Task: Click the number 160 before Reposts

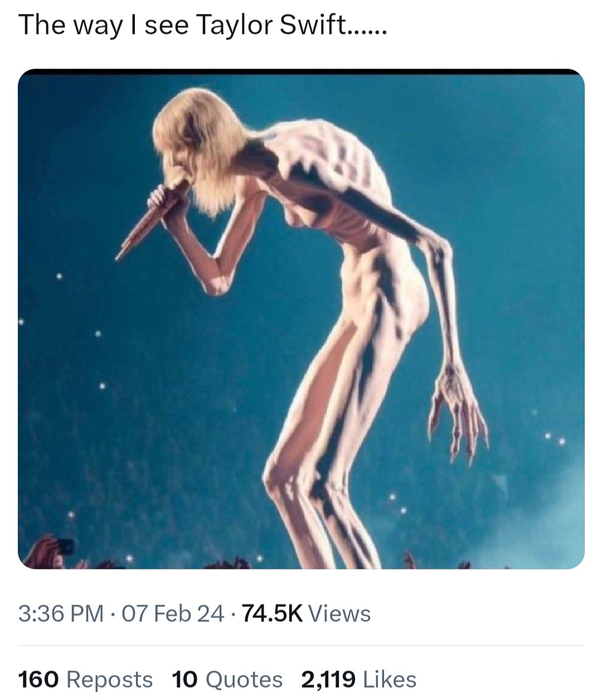Action: click(38, 679)
